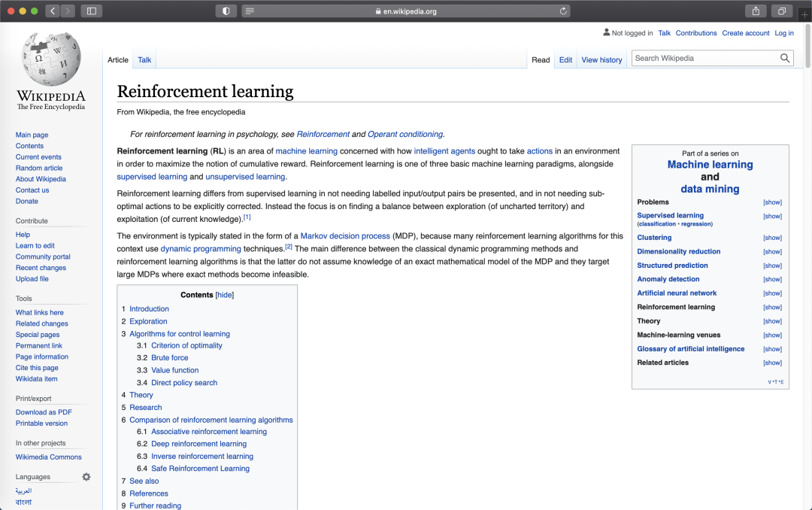Open the Edit tab
Screen dimensions: 812x510
pyautogui.click(x=565, y=59)
